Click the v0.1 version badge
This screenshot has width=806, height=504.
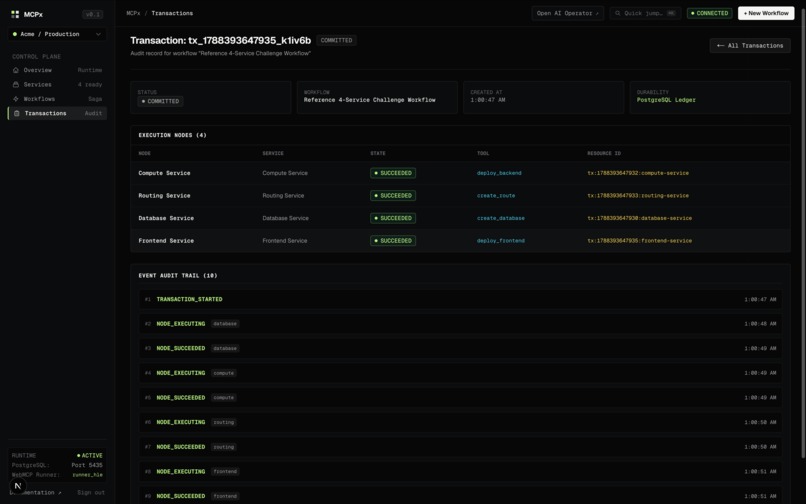coord(93,14)
